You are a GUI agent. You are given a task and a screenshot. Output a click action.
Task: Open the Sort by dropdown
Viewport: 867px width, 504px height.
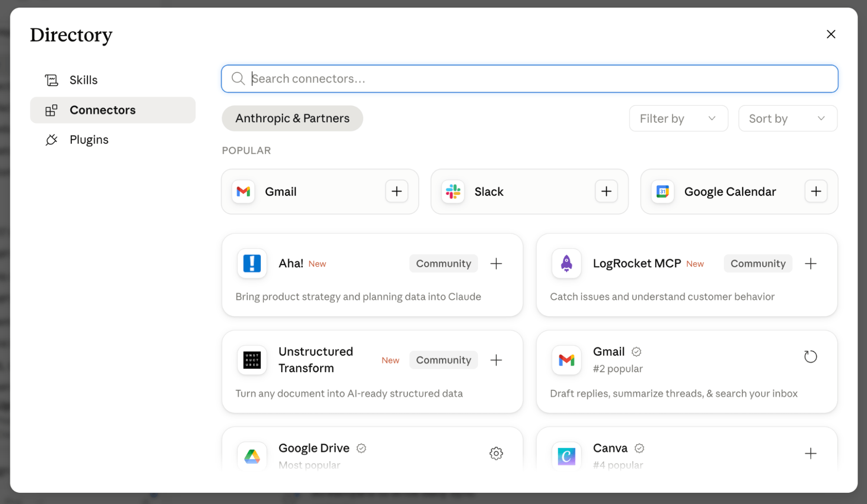click(788, 118)
